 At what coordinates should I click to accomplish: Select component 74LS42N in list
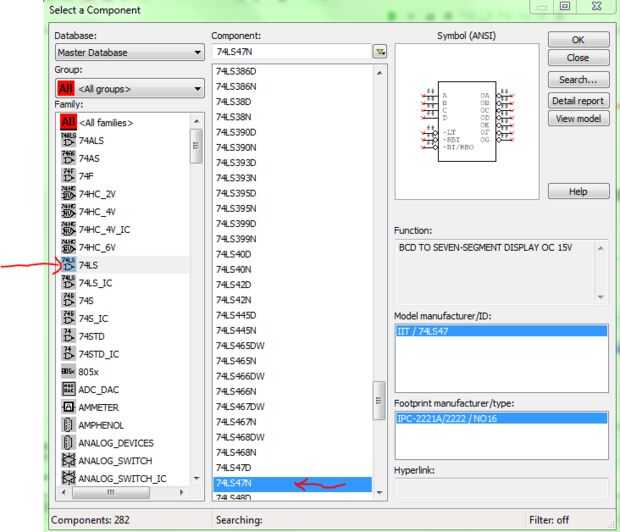tap(234, 300)
